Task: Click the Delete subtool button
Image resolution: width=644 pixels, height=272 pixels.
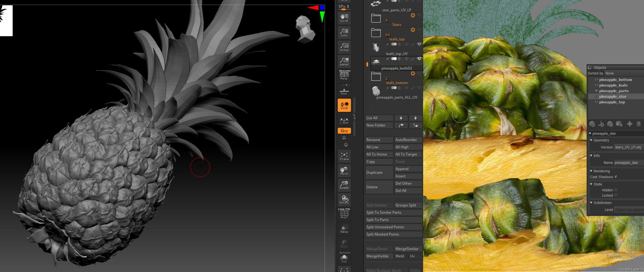Action: click(x=379, y=187)
